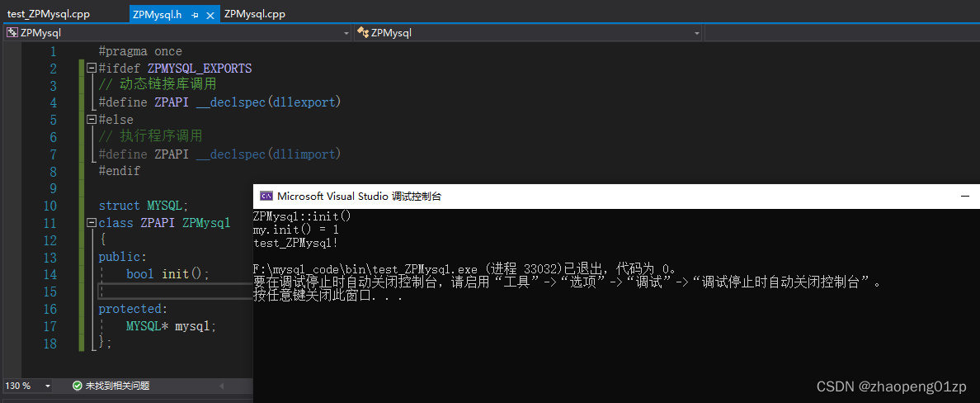Click 'struct MYSQL;' code line

(144, 206)
